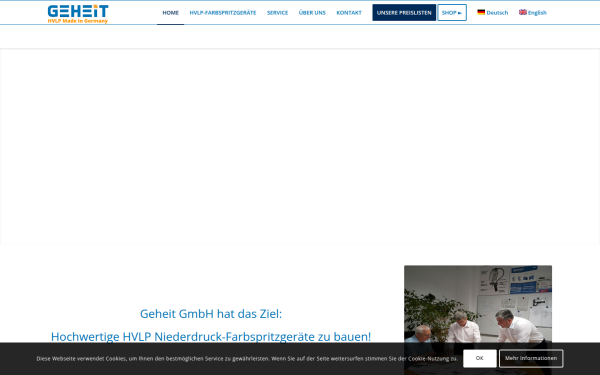This screenshot has height=375, width=600.
Task: Select the UK flag icon
Action: click(x=523, y=12)
